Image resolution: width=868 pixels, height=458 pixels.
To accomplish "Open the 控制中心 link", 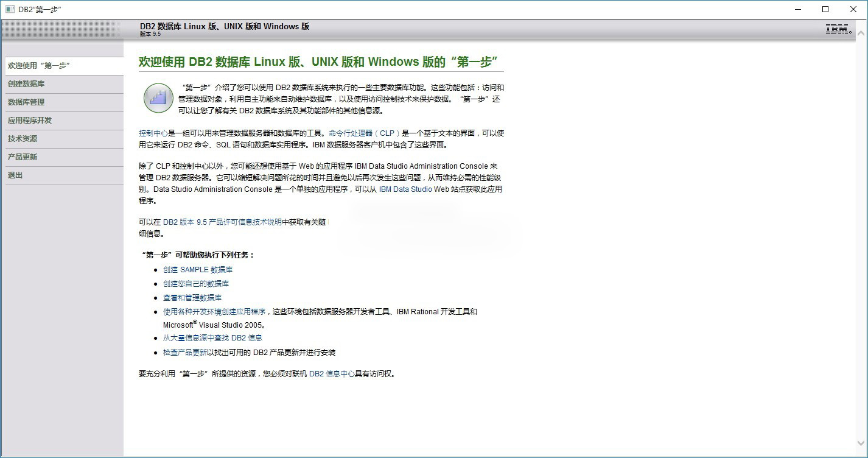I will (153, 133).
